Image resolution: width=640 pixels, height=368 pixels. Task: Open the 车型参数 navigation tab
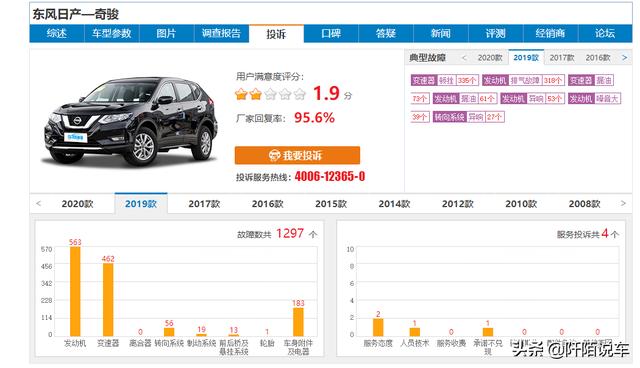tap(111, 33)
